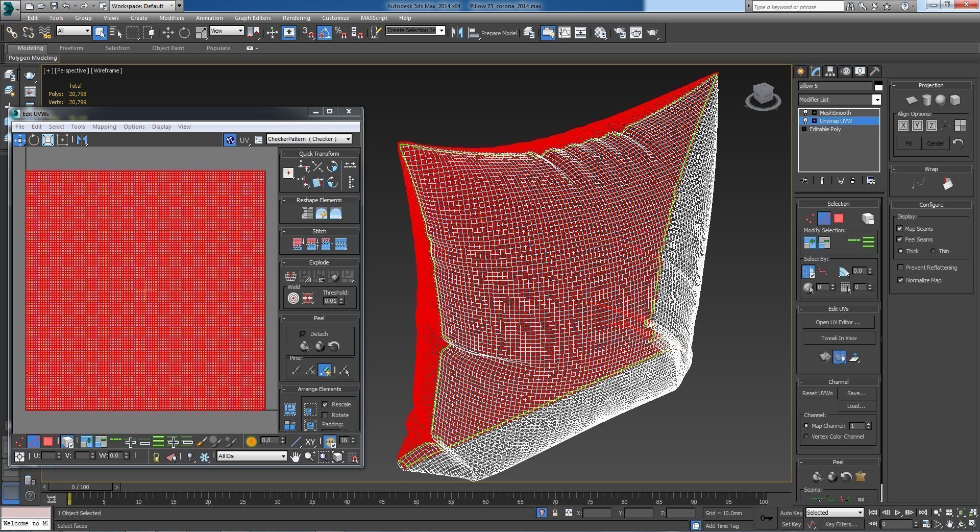Toggle the Peel Seams checkbox
The image size is (980, 532).
click(900, 239)
